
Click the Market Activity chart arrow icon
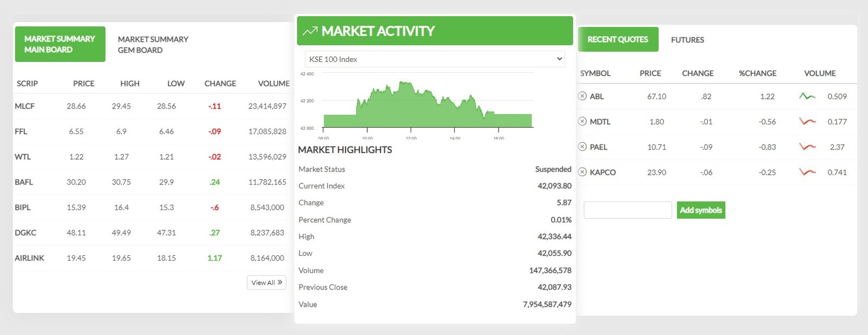[310, 31]
